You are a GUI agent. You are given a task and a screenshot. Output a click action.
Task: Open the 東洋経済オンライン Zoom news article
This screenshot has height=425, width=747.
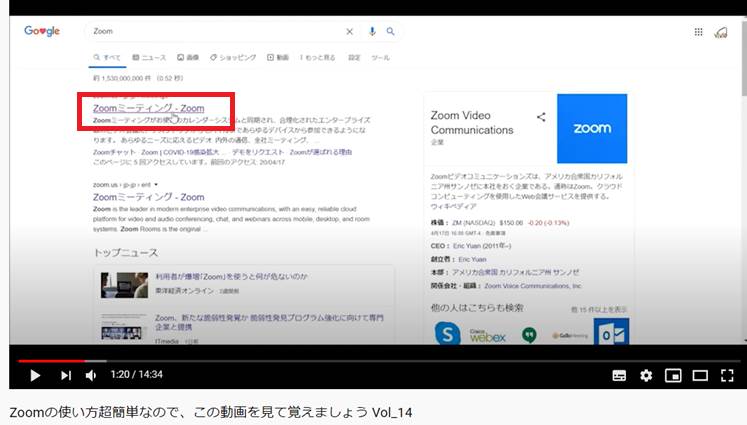point(232,276)
